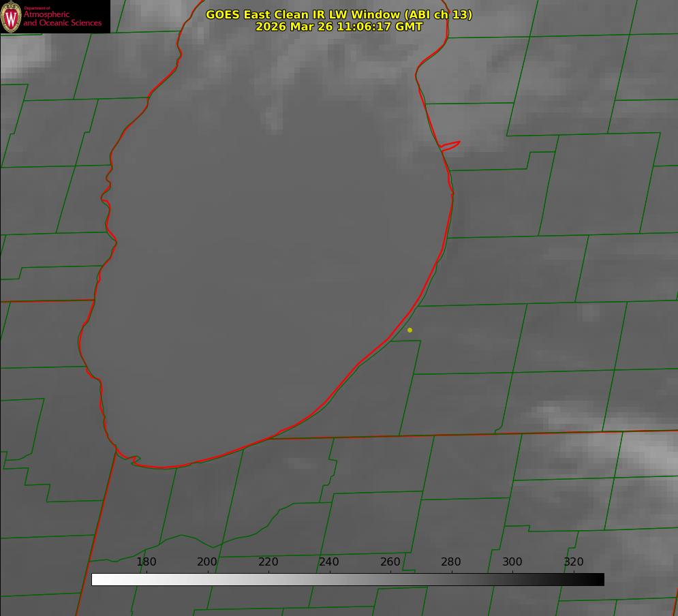Screen dimensions: 678x616
Task: Click the 240 tick label on the colorbar
Action: (x=329, y=562)
